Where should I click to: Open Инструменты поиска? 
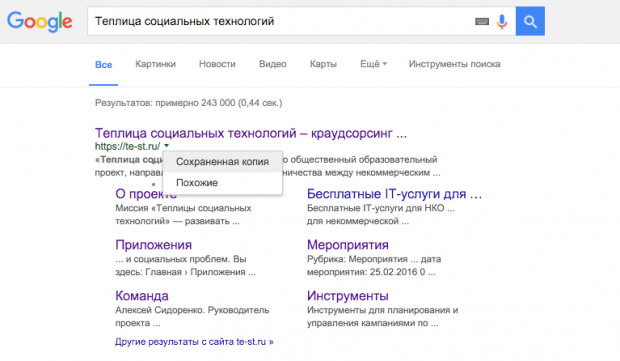(454, 64)
